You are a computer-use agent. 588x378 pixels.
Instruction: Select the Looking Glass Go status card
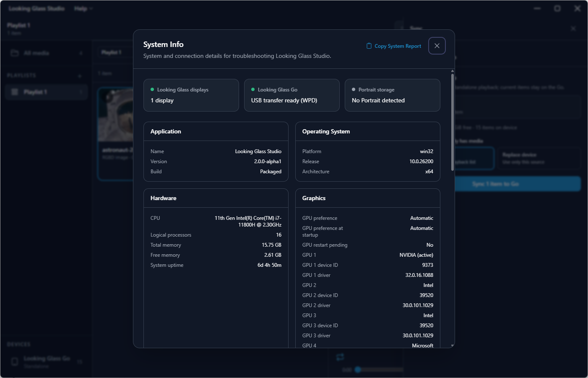(x=292, y=95)
